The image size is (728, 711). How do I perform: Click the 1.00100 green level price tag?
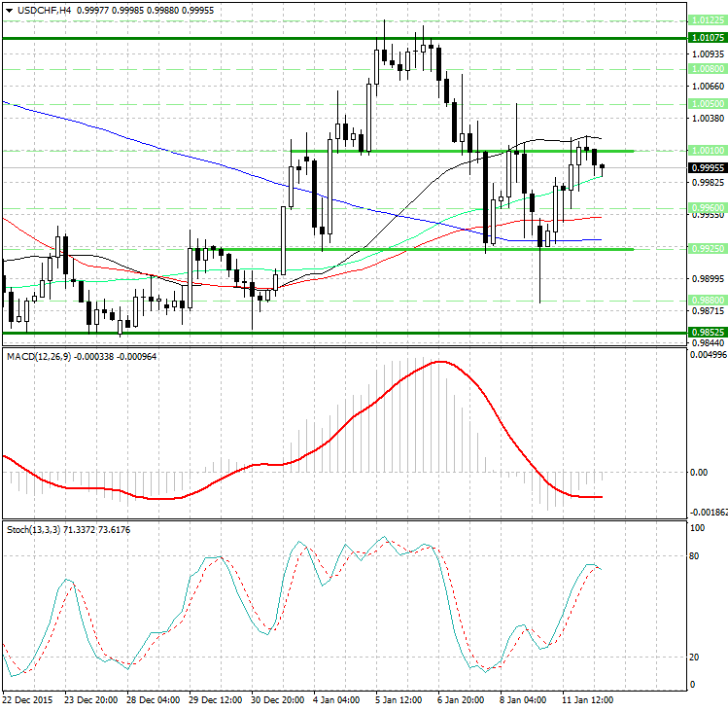click(706, 151)
